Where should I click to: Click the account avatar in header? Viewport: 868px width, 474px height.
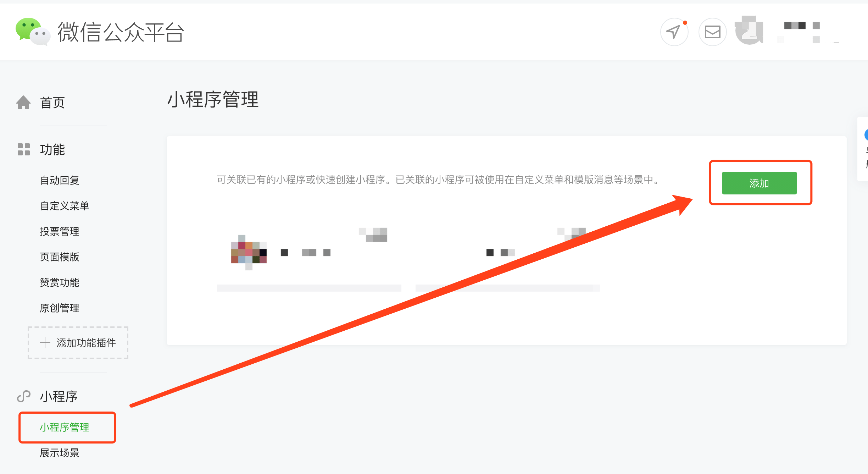(749, 31)
